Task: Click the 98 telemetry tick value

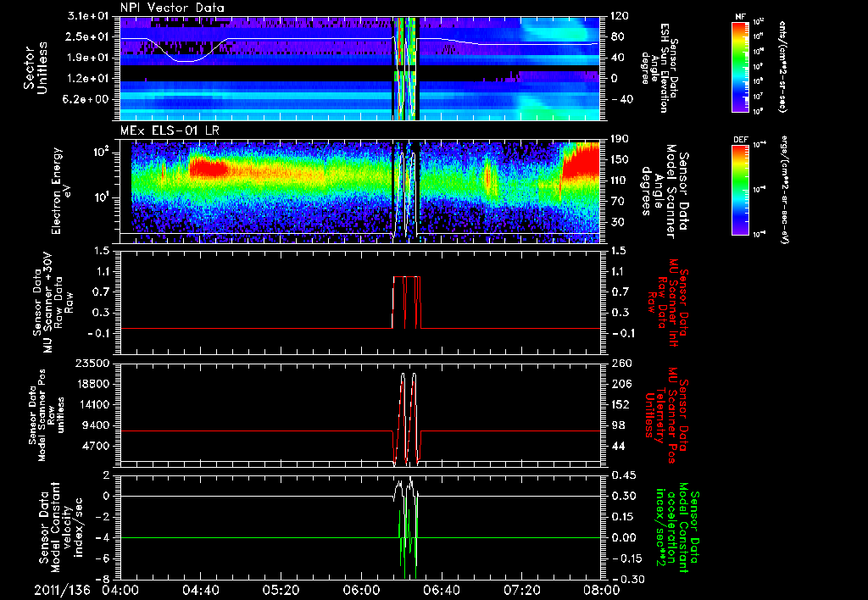Action: click(x=616, y=425)
